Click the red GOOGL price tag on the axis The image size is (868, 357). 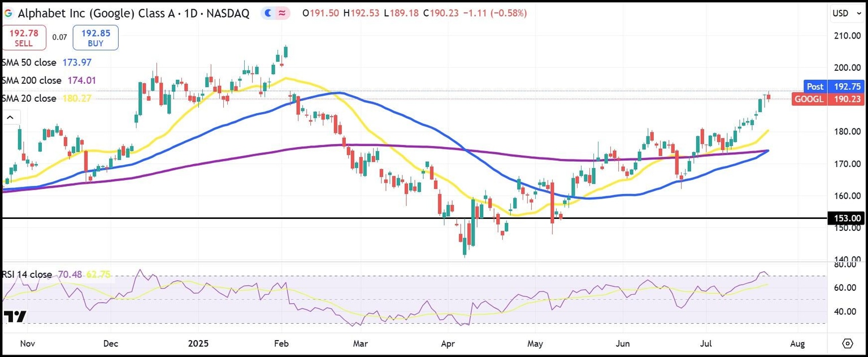pos(827,99)
